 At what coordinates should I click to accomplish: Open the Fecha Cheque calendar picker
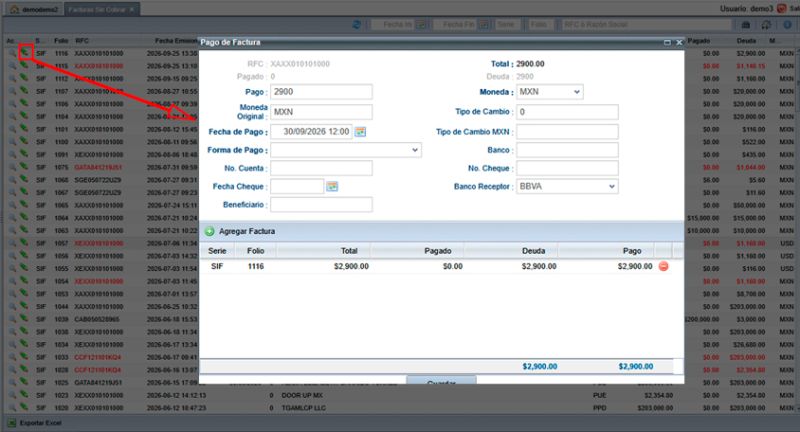pos(332,187)
